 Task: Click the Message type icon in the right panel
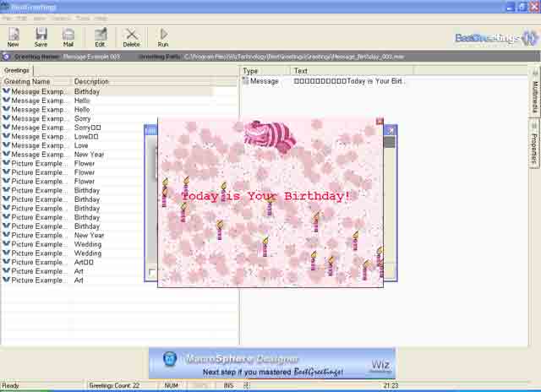coord(246,80)
